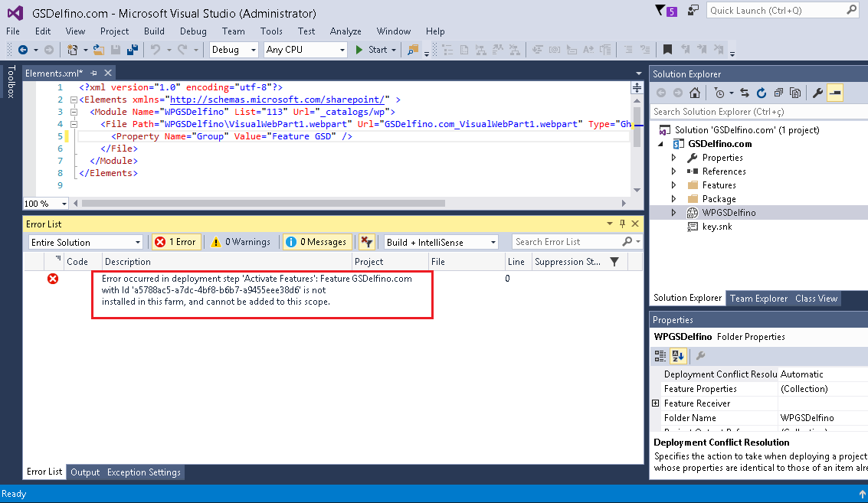The height and width of the screenshot is (503, 868).
Task: Switch to the Output tab
Action: (85, 472)
